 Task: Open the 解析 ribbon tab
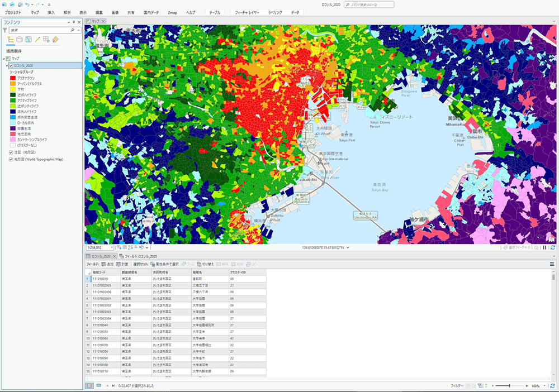click(x=67, y=12)
